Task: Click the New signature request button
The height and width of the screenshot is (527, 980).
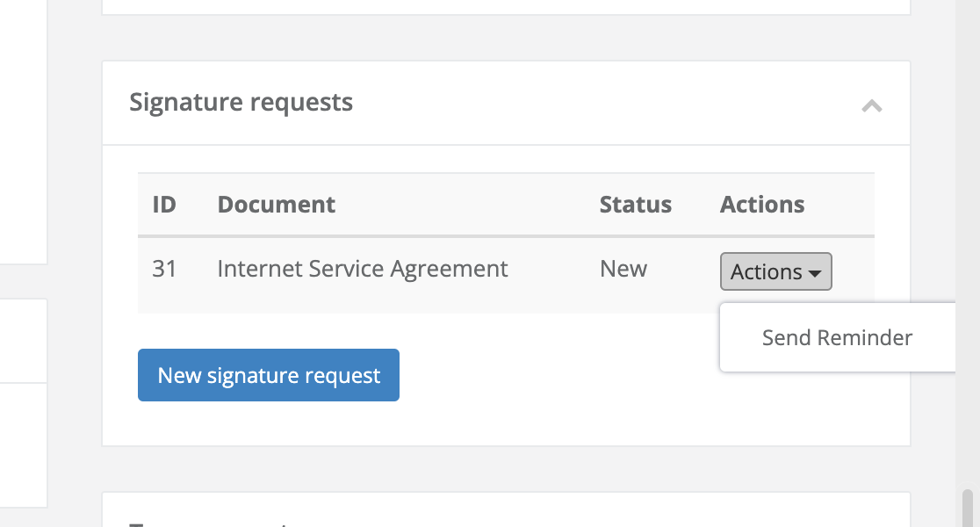Action: pyautogui.click(x=268, y=375)
